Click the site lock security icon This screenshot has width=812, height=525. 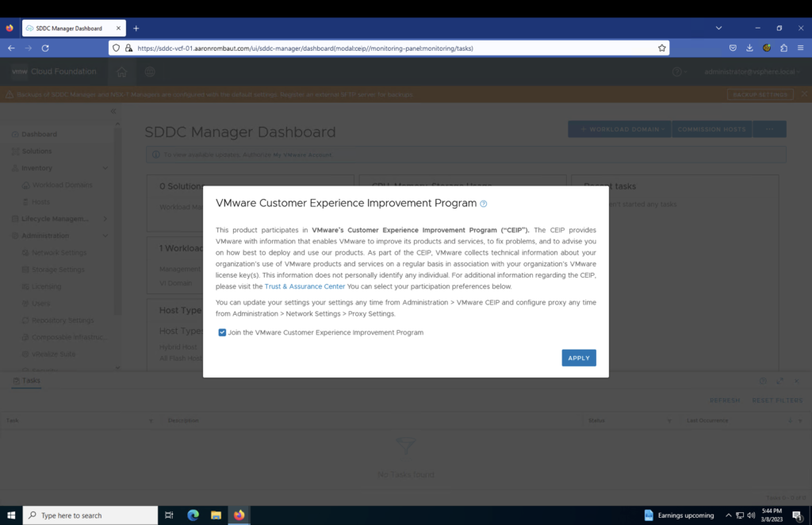coord(128,48)
